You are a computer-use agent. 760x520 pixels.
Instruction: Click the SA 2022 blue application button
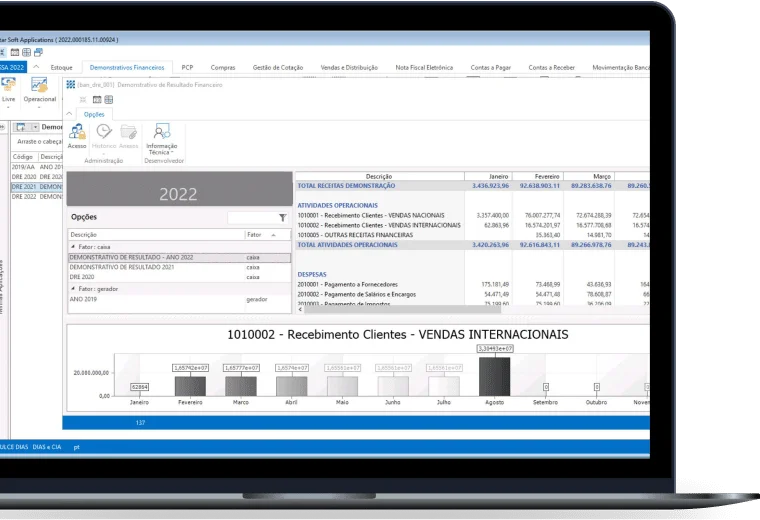[x=13, y=67]
